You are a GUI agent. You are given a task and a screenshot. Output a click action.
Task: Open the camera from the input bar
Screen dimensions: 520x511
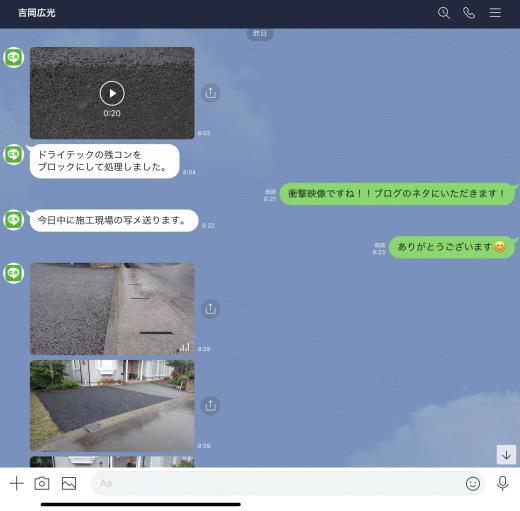click(x=42, y=483)
